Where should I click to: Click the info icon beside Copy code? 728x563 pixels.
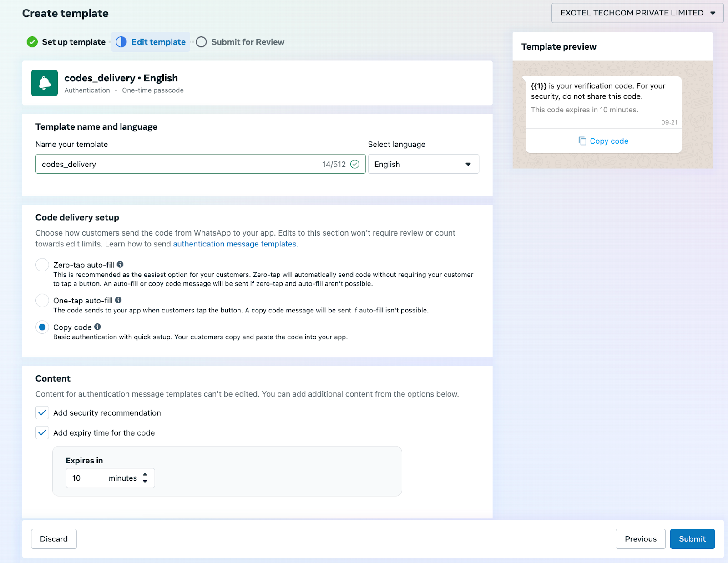tap(97, 327)
